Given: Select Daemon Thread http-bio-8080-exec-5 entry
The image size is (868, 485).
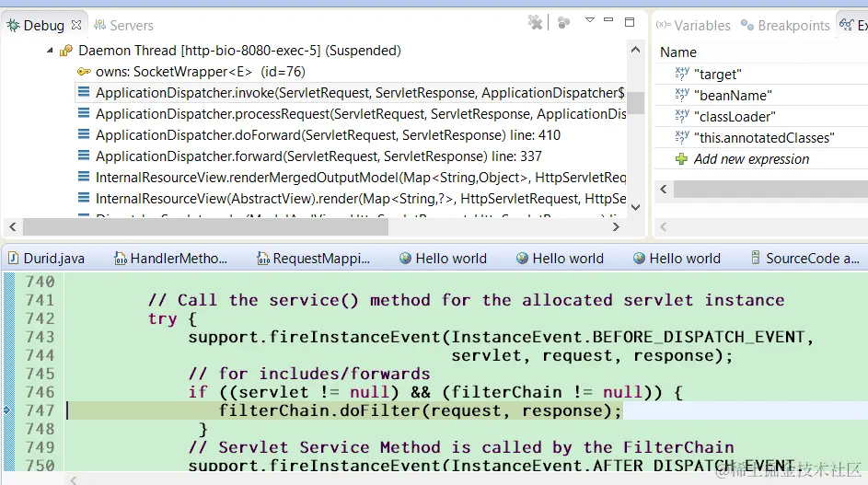Looking at the screenshot, I should pyautogui.click(x=239, y=51).
